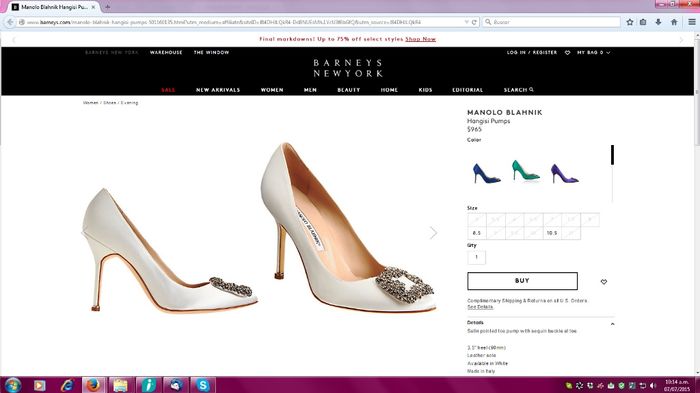Open the Men menu
700x393 pixels.
tap(310, 90)
